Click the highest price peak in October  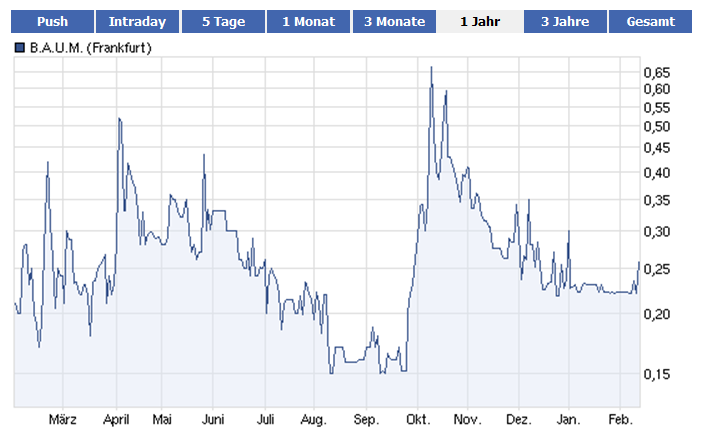pos(431,68)
